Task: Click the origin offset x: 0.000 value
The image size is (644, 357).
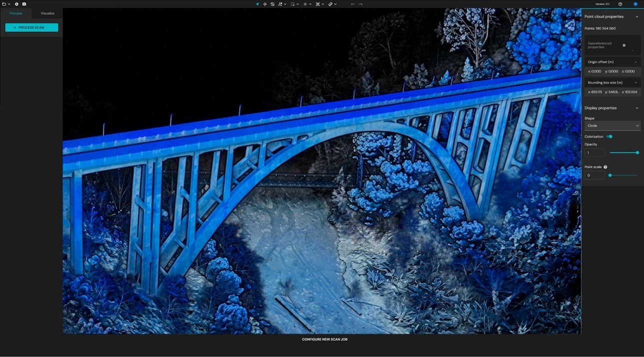Action: pyautogui.click(x=594, y=71)
